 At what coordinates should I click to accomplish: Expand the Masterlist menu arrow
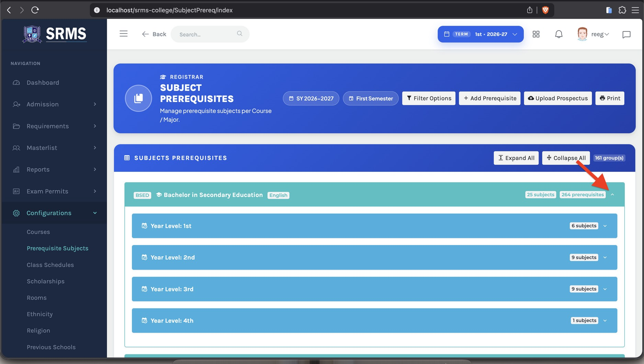(x=95, y=148)
